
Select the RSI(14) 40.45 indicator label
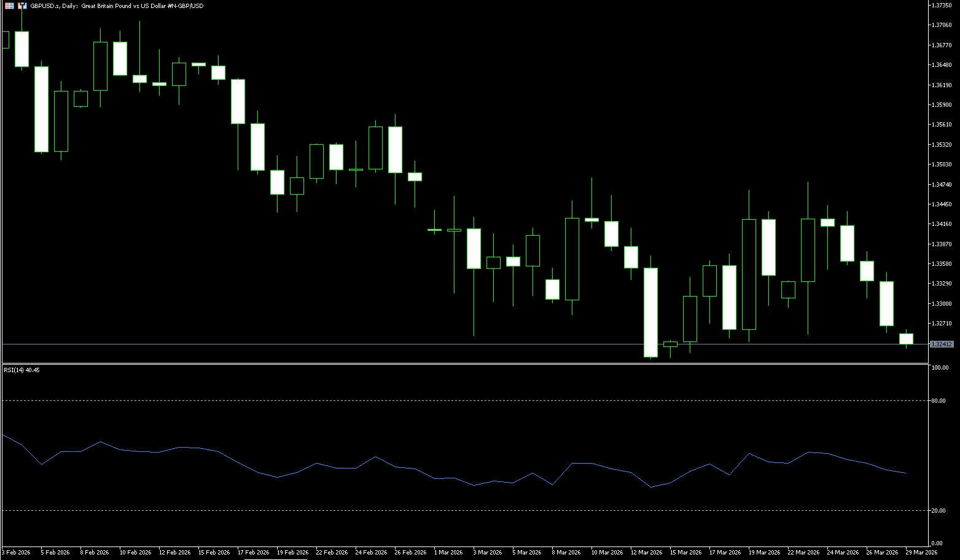(21, 370)
